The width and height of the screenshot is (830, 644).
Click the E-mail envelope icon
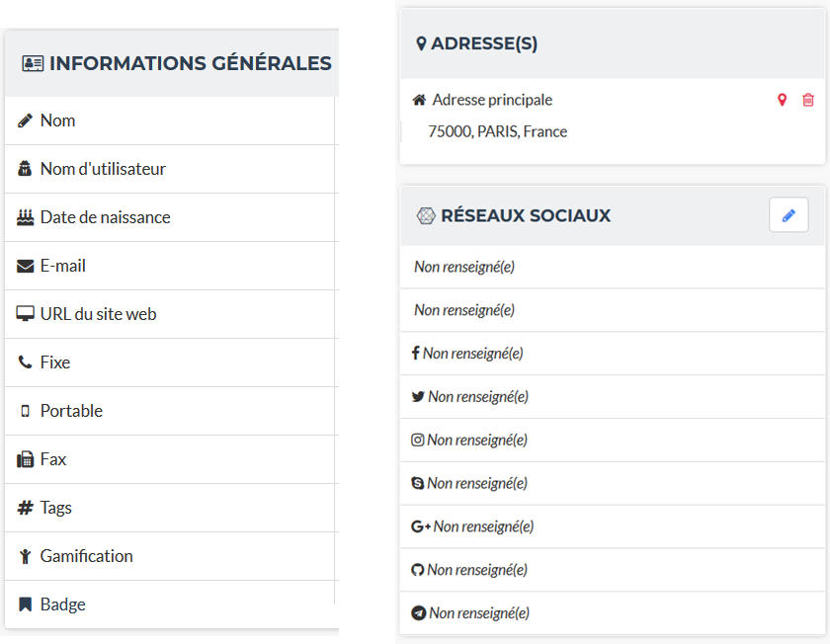click(x=26, y=266)
